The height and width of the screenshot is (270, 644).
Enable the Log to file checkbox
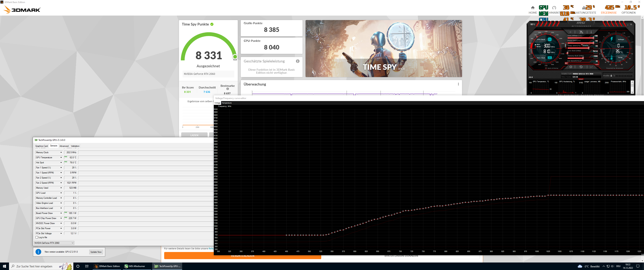pos(37,237)
